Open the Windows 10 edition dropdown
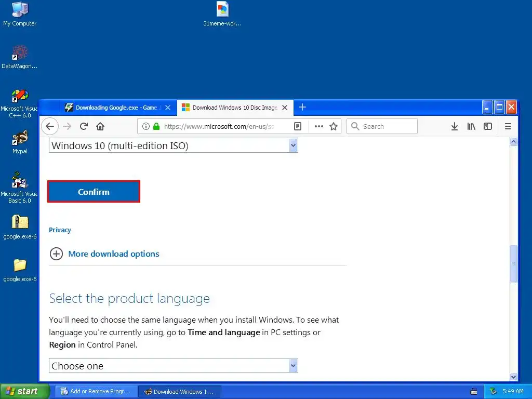 174,145
